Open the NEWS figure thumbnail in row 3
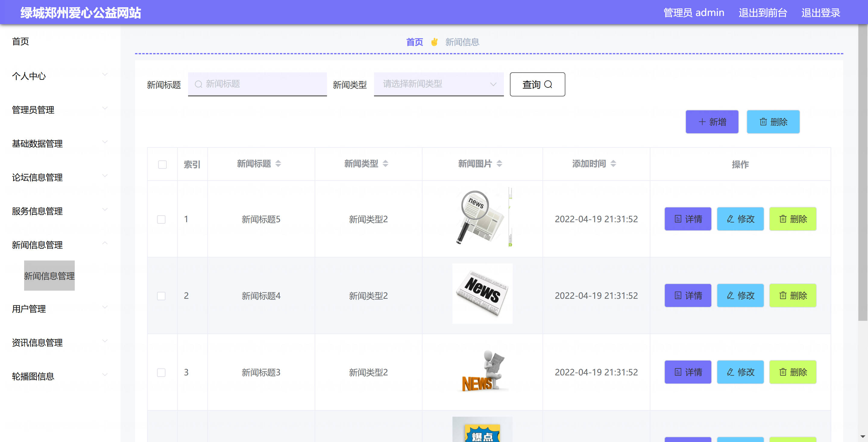The image size is (868, 442). click(x=482, y=370)
